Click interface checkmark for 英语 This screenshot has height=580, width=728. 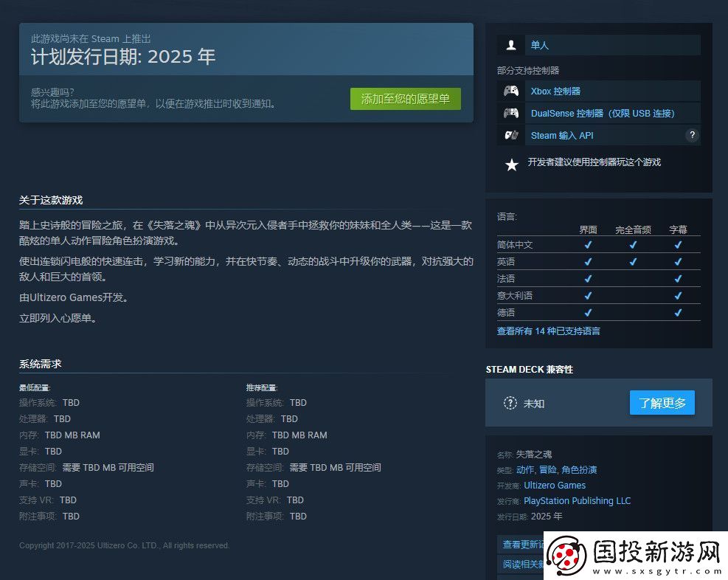pyautogui.click(x=588, y=262)
